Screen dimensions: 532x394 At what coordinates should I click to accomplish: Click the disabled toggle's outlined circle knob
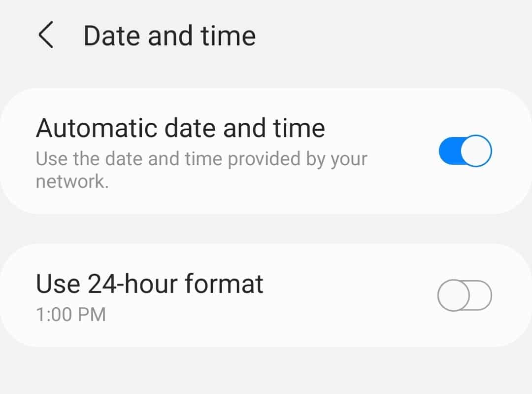(453, 295)
